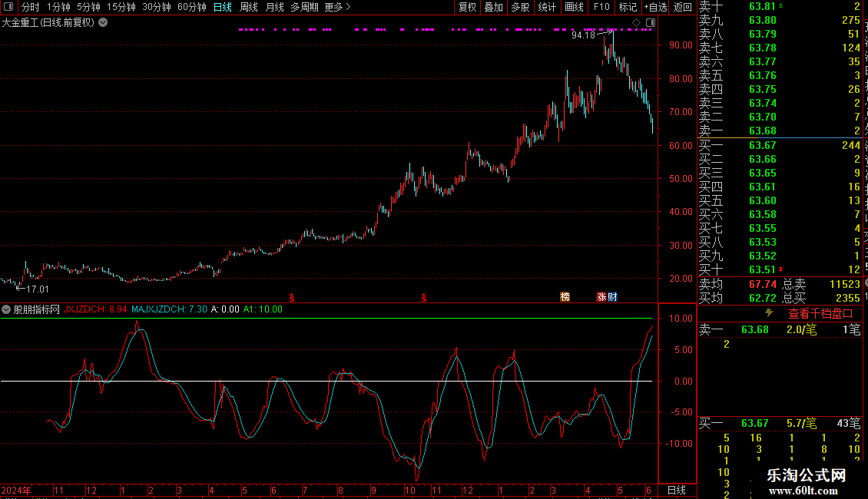868x499 pixels.
Task: Click the 买均 62.72 value
Action: pyautogui.click(x=762, y=298)
